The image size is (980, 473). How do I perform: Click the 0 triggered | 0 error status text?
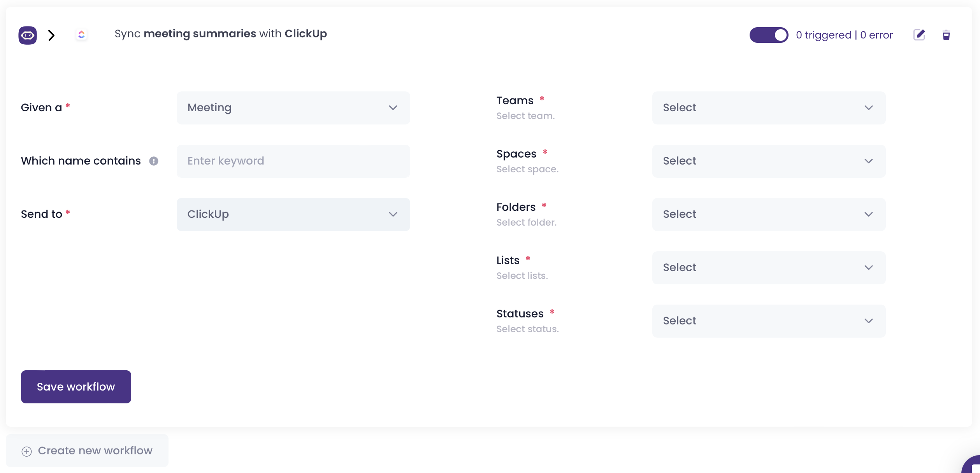844,35
